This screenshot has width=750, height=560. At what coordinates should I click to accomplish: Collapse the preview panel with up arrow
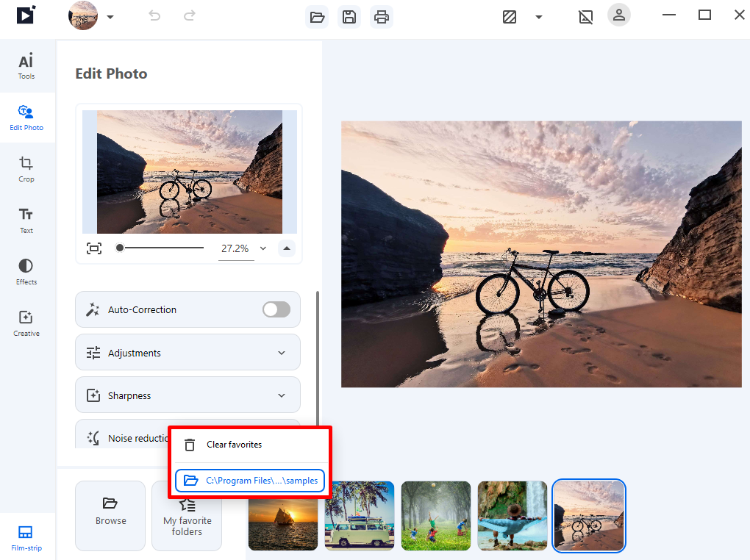(x=287, y=248)
